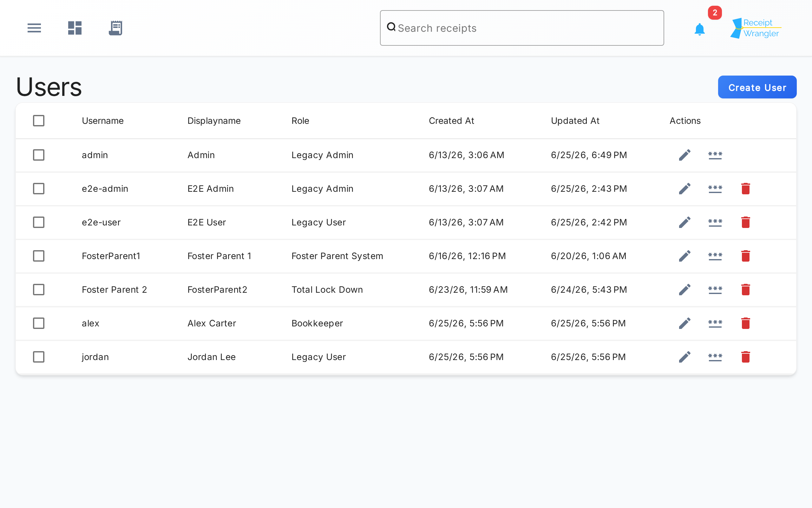
Task: Delete the FosterParent1 user
Action: 746,256
